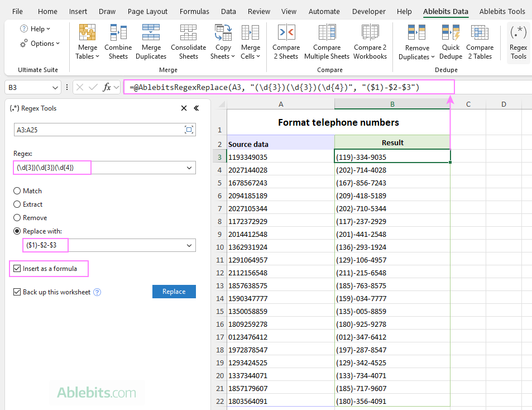The width and height of the screenshot is (532, 410).
Task: Click the Replace button
Action: [174, 292]
